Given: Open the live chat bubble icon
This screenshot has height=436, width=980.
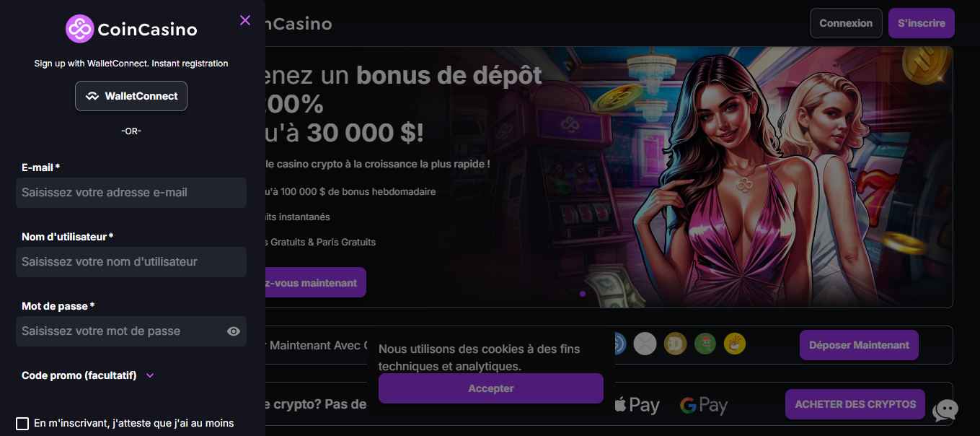Looking at the screenshot, I should point(945,410).
